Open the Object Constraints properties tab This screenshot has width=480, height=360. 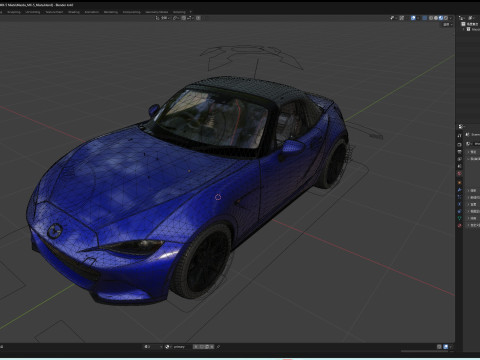459,211
